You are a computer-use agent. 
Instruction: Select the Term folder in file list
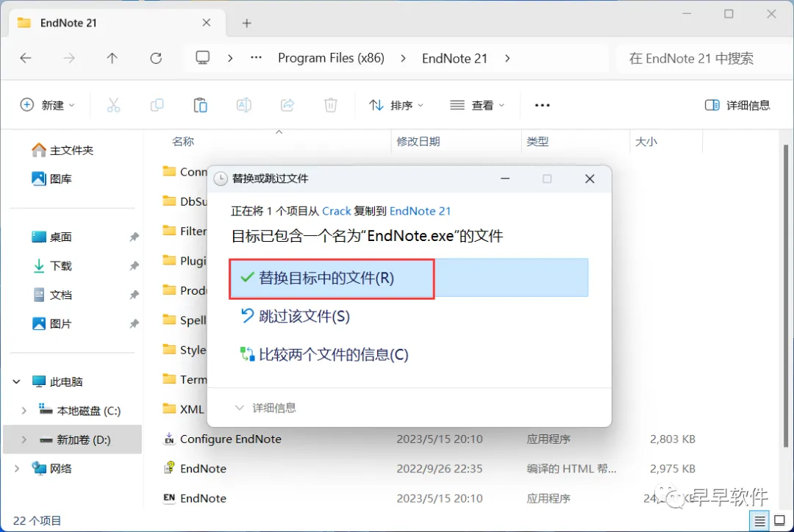183,380
